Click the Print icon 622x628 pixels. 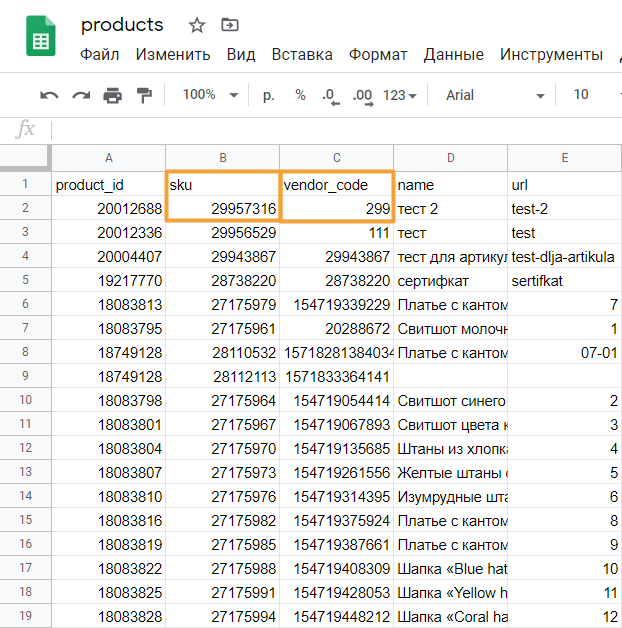(x=113, y=95)
